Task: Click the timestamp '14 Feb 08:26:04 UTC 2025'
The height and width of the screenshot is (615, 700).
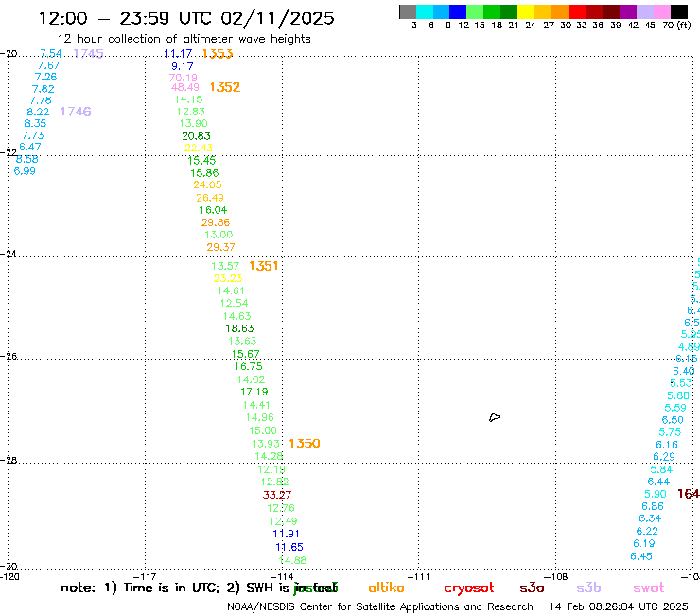Action: point(619,606)
